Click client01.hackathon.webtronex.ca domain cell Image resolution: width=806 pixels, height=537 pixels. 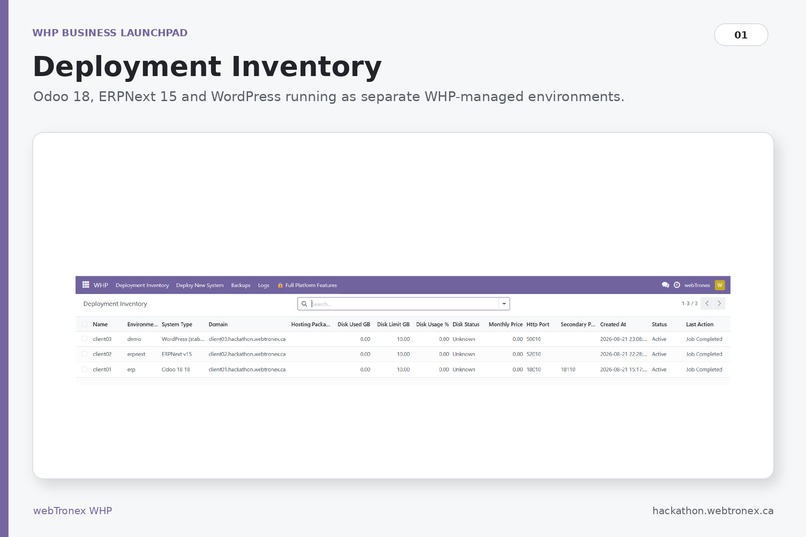[247, 369]
